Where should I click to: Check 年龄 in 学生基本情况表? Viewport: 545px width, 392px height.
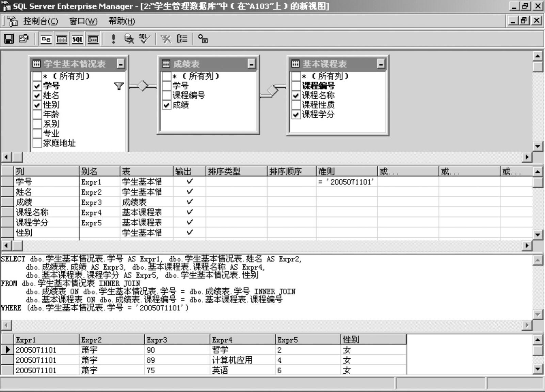coord(37,115)
